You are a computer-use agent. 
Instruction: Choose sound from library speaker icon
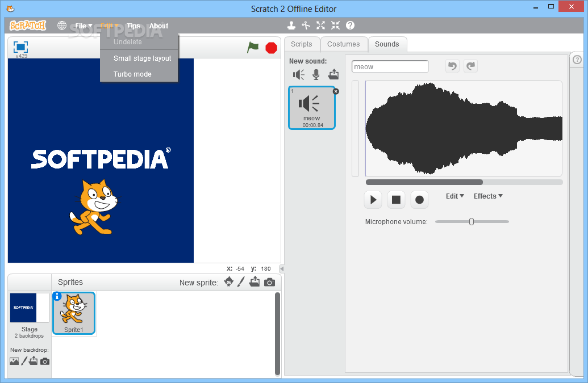[298, 75]
